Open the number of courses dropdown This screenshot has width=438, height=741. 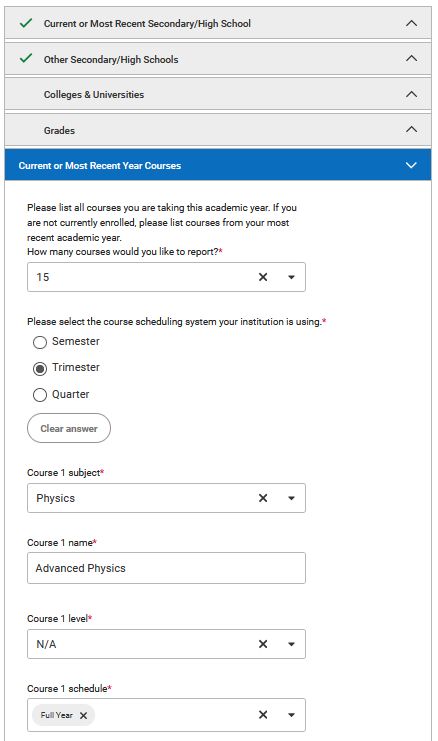[292, 277]
